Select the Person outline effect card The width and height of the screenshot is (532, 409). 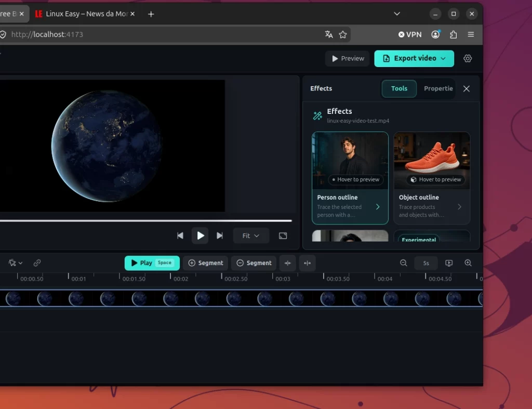(350, 178)
